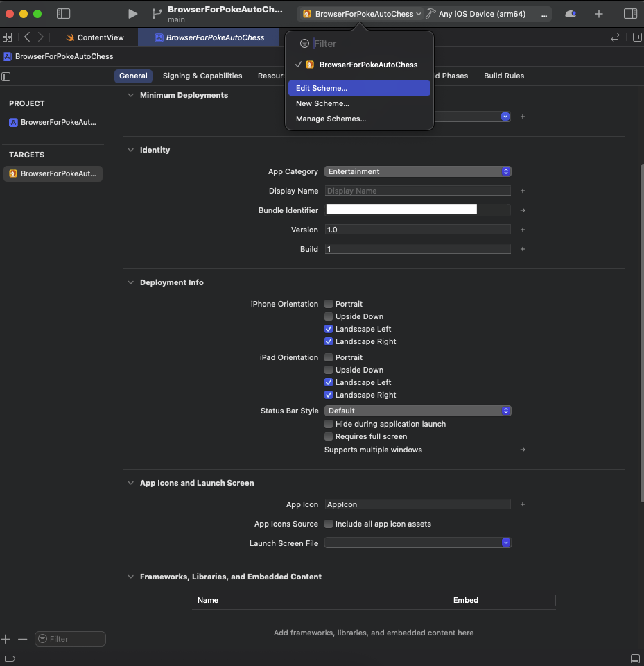Open the ContentView editor tab

tap(95, 37)
